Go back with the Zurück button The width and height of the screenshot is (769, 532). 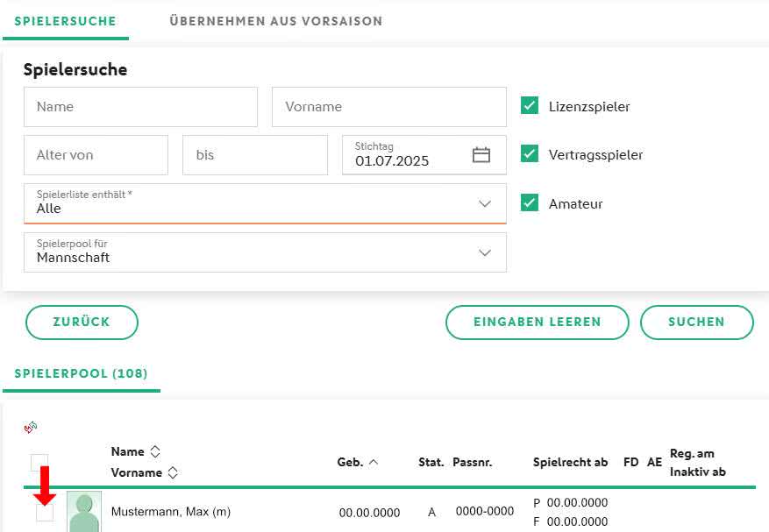[x=82, y=323]
